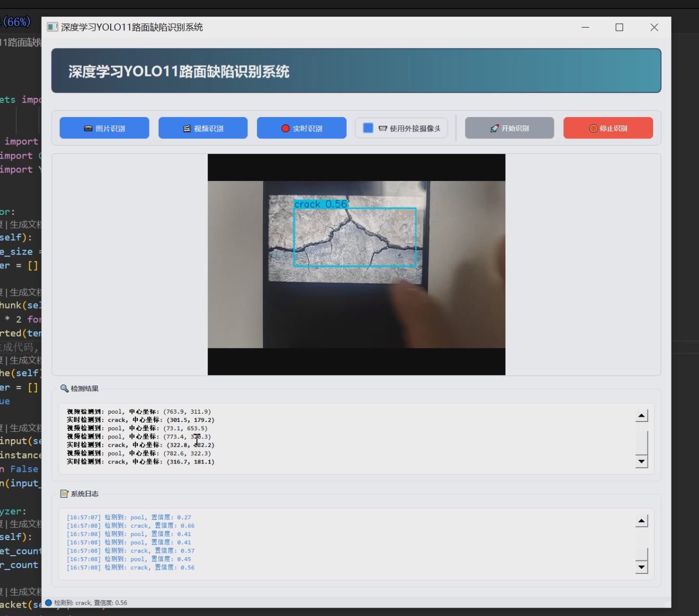Click the app icon in the title bar
The width and height of the screenshot is (699, 616).
(x=52, y=27)
